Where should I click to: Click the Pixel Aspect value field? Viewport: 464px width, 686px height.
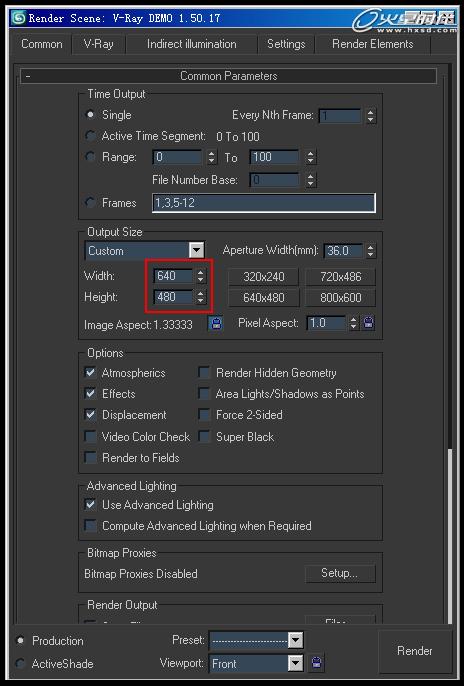(x=326, y=323)
